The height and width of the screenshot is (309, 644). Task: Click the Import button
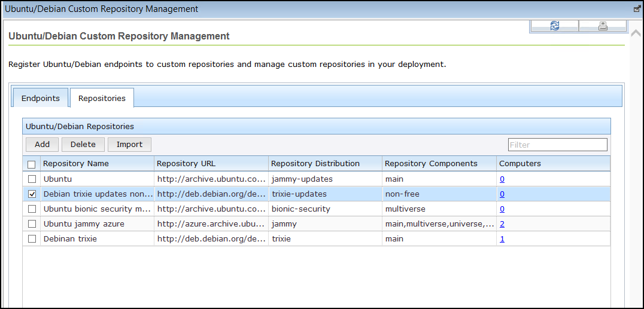pyautogui.click(x=129, y=145)
